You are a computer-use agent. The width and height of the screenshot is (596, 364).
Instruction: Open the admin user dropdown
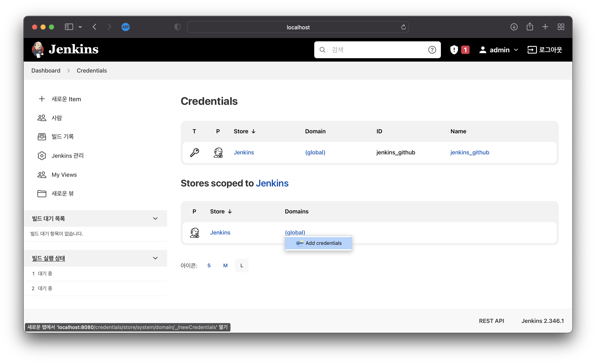(516, 50)
